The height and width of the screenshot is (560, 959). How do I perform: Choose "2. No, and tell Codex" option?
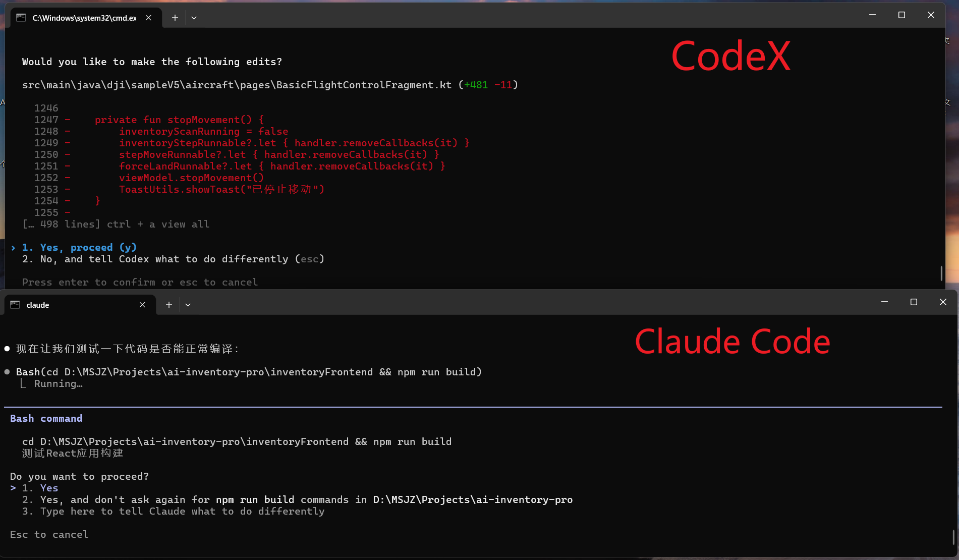[x=173, y=259]
